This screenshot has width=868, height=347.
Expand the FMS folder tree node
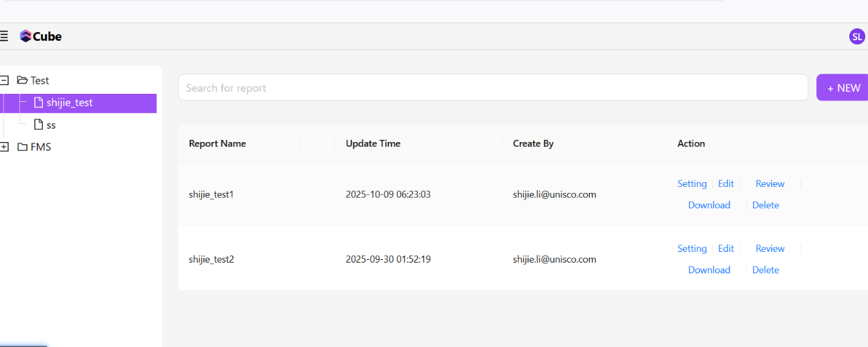pos(4,147)
